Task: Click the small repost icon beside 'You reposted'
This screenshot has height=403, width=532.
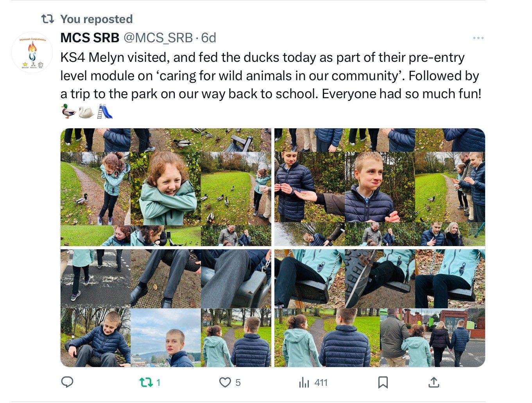Action: click(48, 19)
